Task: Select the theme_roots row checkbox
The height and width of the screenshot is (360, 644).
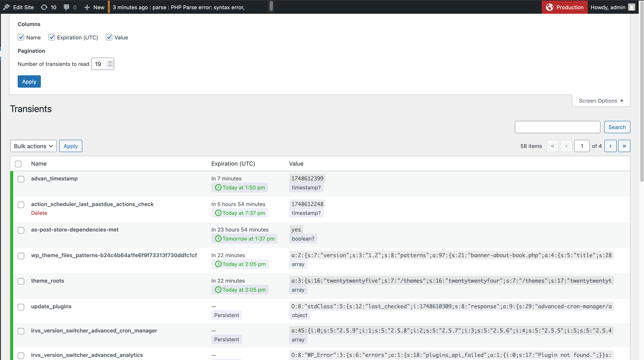Action: click(x=21, y=281)
